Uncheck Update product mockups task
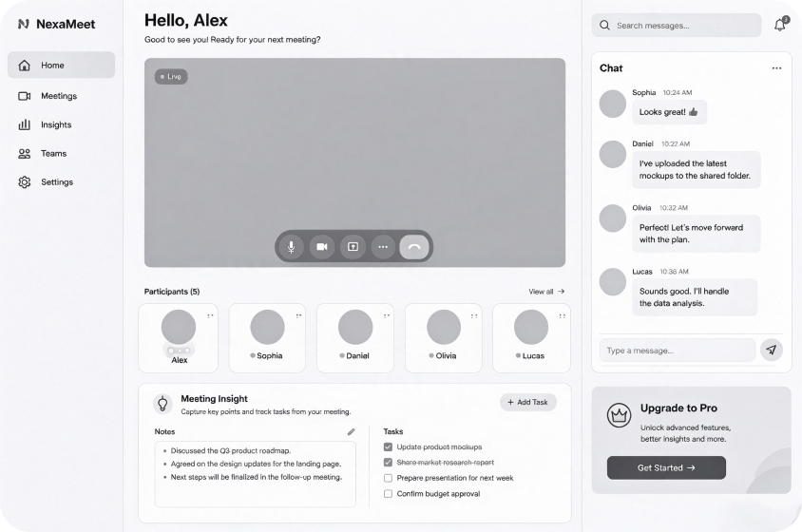Screen dimensions: 802x532 (x=389, y=447)
